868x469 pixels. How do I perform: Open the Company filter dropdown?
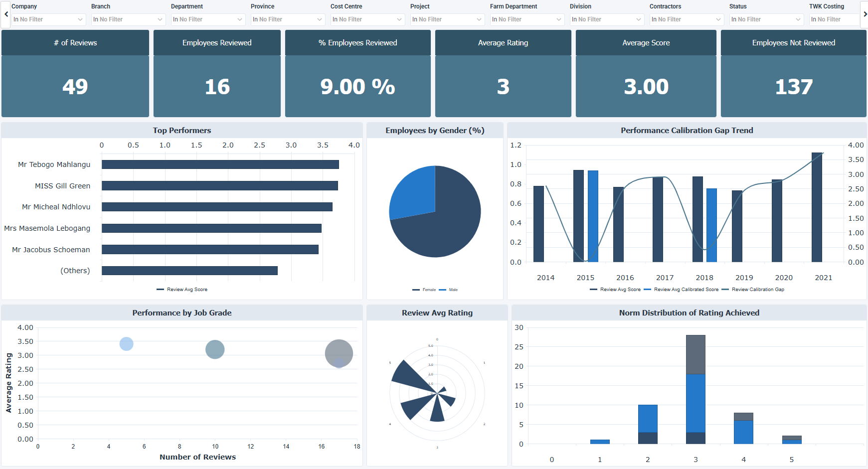point(48,19)
